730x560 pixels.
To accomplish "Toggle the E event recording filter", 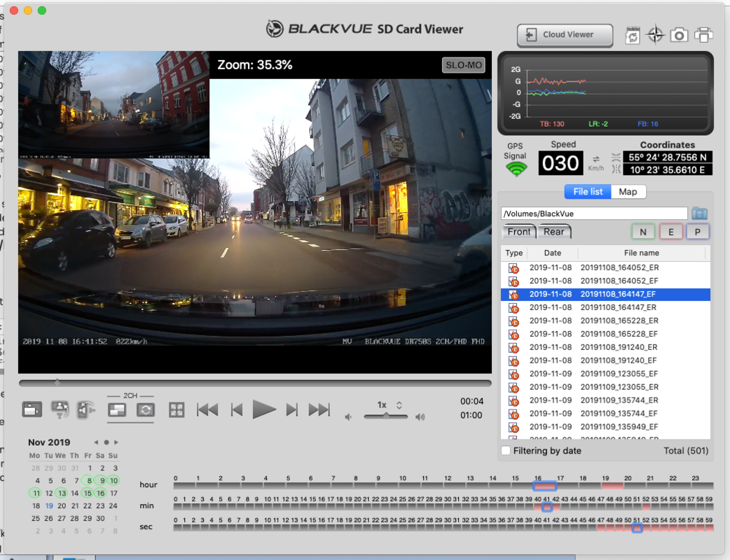I will point(670,232).
